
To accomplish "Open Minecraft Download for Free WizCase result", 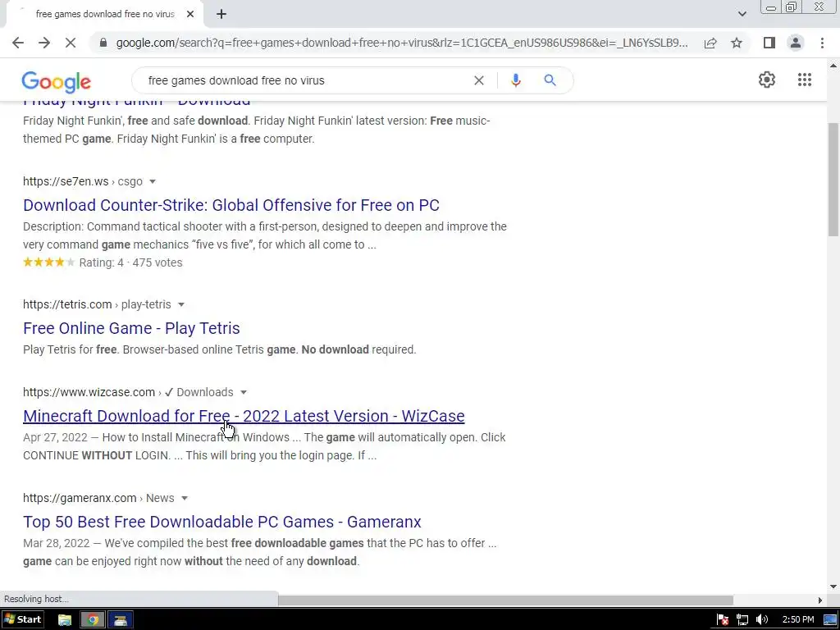I will 244,416.
